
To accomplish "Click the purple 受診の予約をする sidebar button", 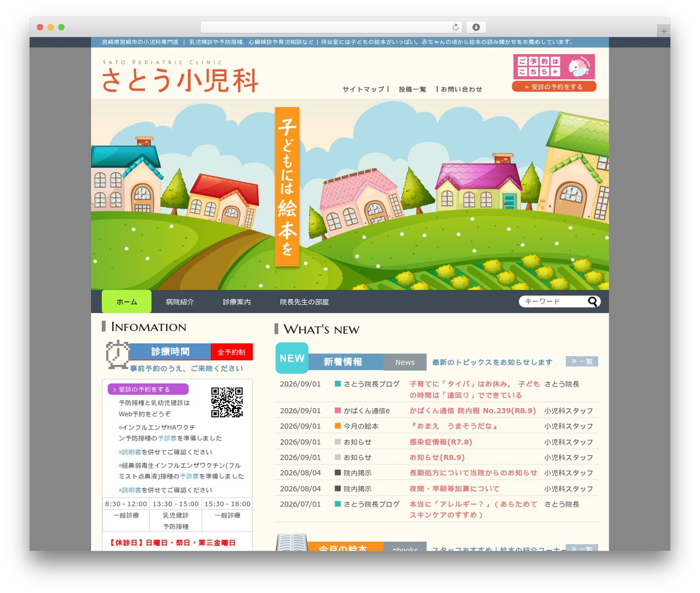I will pyautogui.click(x=148, y=389).
